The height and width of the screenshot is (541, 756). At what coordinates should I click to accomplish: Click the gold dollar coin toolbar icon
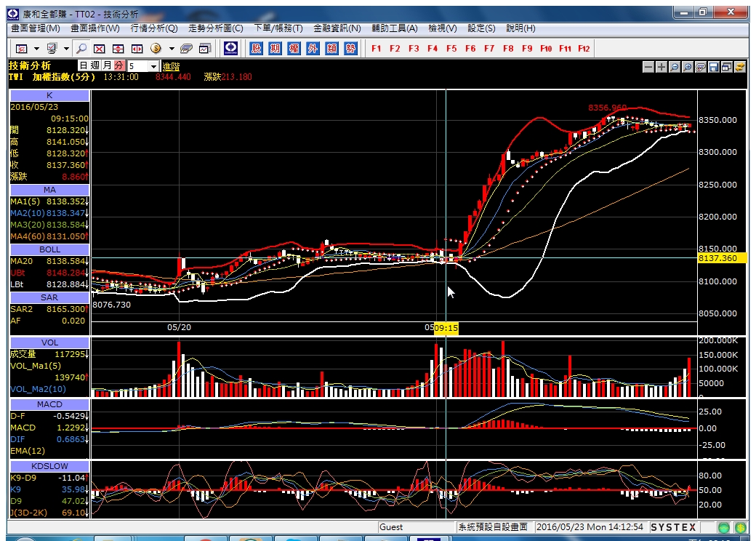[x=156, y=48]
